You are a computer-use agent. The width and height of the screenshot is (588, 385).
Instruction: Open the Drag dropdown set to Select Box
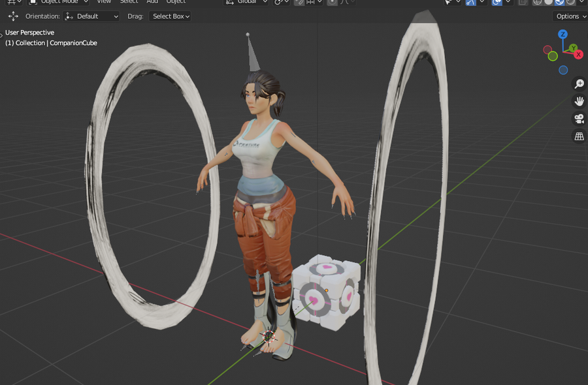point(170,16)
